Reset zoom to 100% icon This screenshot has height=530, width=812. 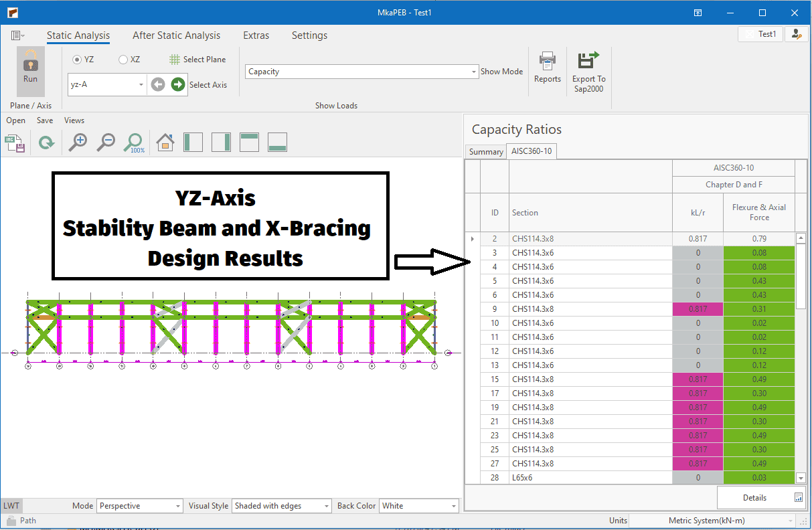pos(135,142)
